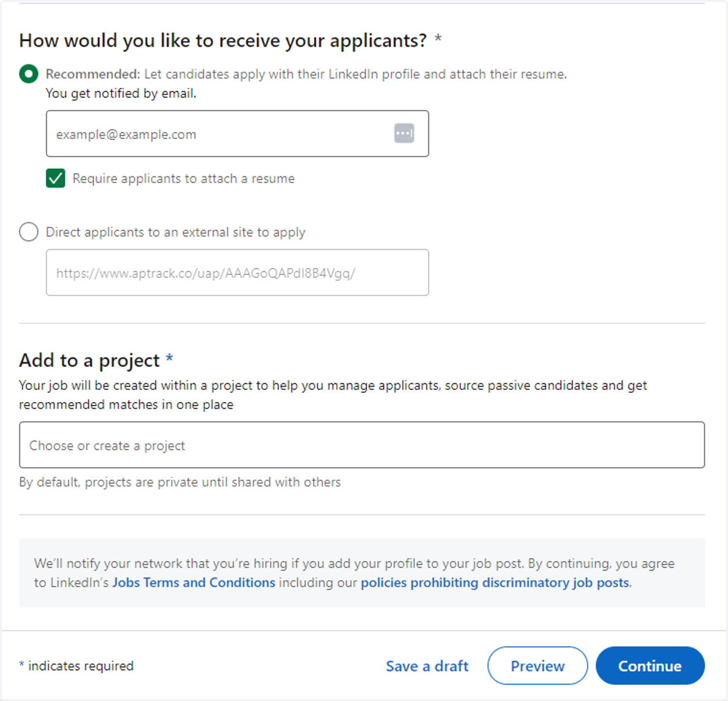
Task: Uncheck Require applicants to attach a resume
Action: tap(55, 178)
